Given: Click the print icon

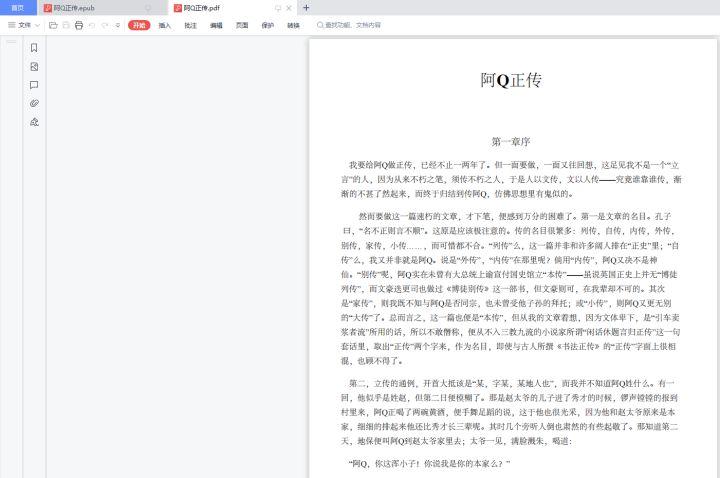Looking at the screenshot, I should click(x=79, y=25).
